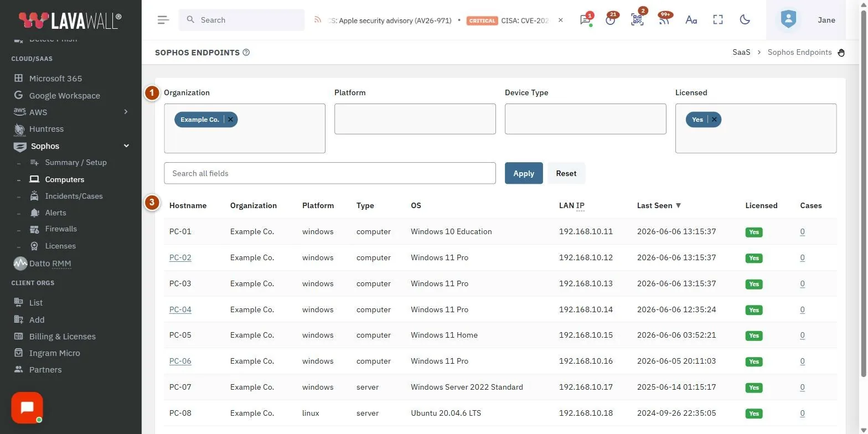Open the QR scan icon with 2 badge
Viewport: 868px width, 434px height.
click(x=637, y=20)
